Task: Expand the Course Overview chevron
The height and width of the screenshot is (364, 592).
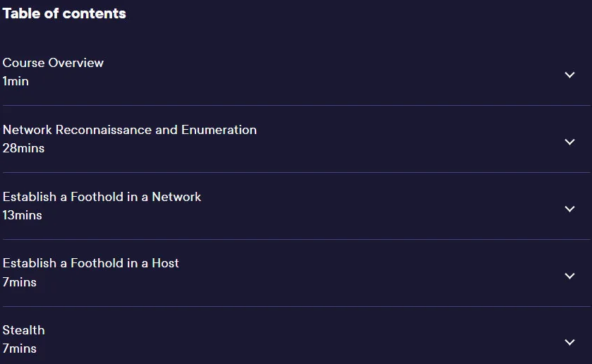Action: click(569, 75)
